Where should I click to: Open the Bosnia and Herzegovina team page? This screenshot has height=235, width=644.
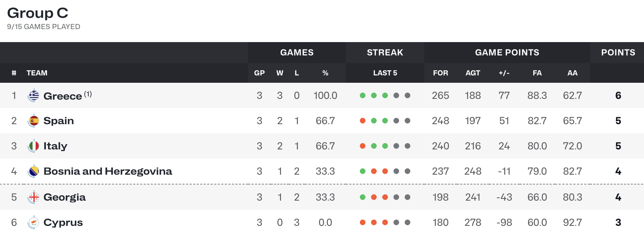tap(108, 171)
